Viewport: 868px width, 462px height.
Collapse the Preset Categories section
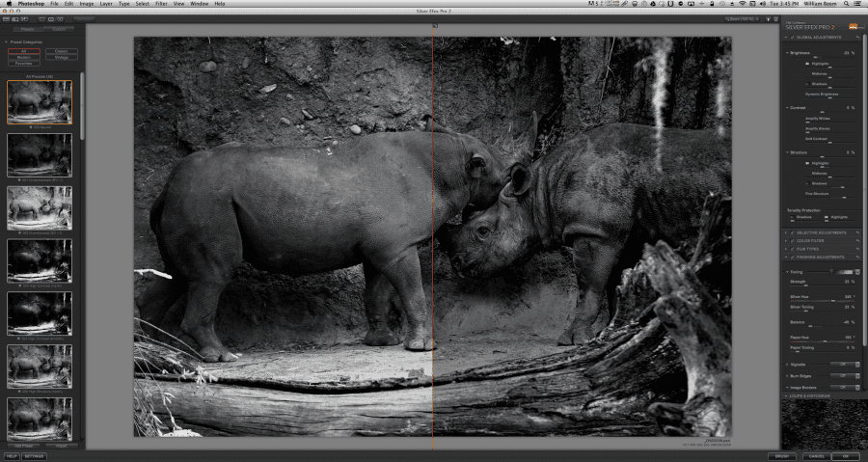click(x=6, y=42)
